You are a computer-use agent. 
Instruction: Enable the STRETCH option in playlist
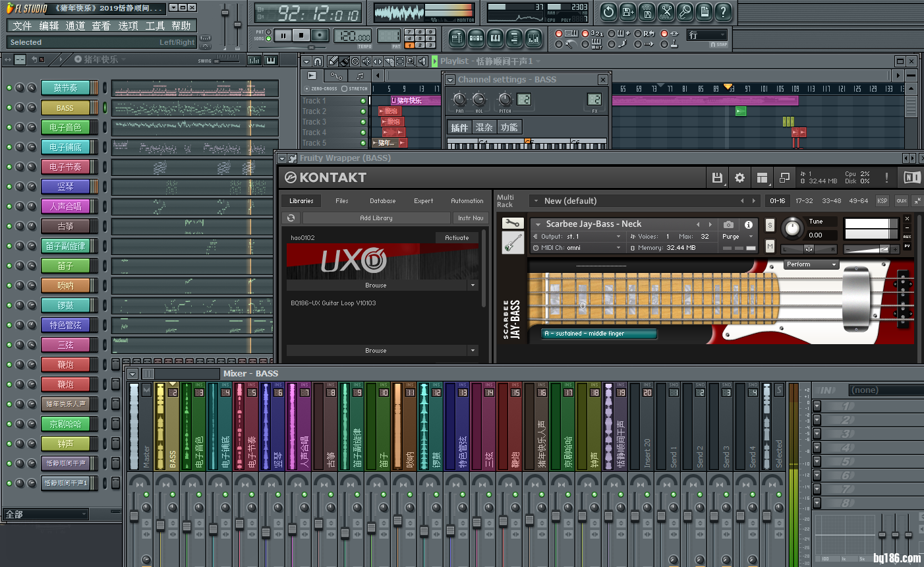coord(344,88)
